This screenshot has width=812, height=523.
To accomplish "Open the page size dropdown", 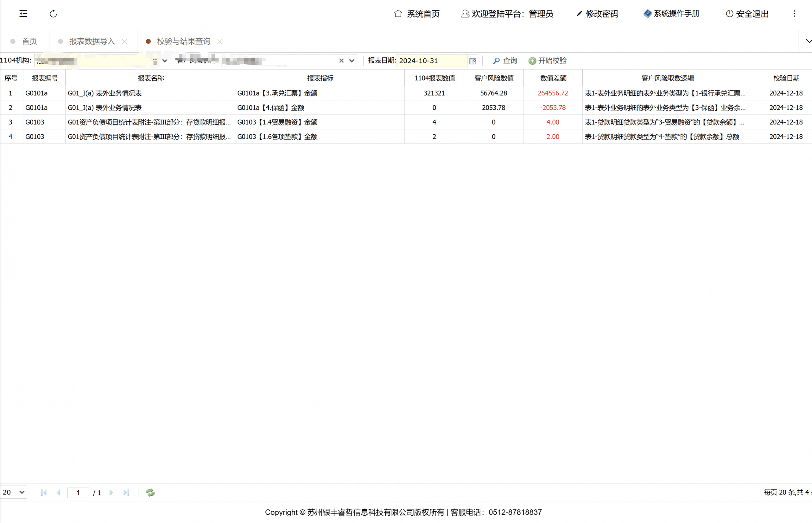I will coord(22,492).
